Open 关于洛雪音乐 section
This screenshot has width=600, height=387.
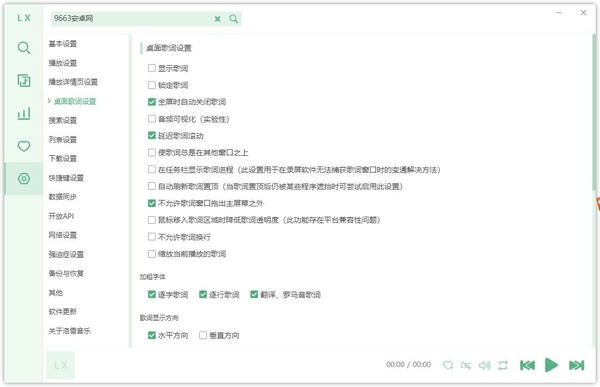pyautogui.click(x=70, y=331)
